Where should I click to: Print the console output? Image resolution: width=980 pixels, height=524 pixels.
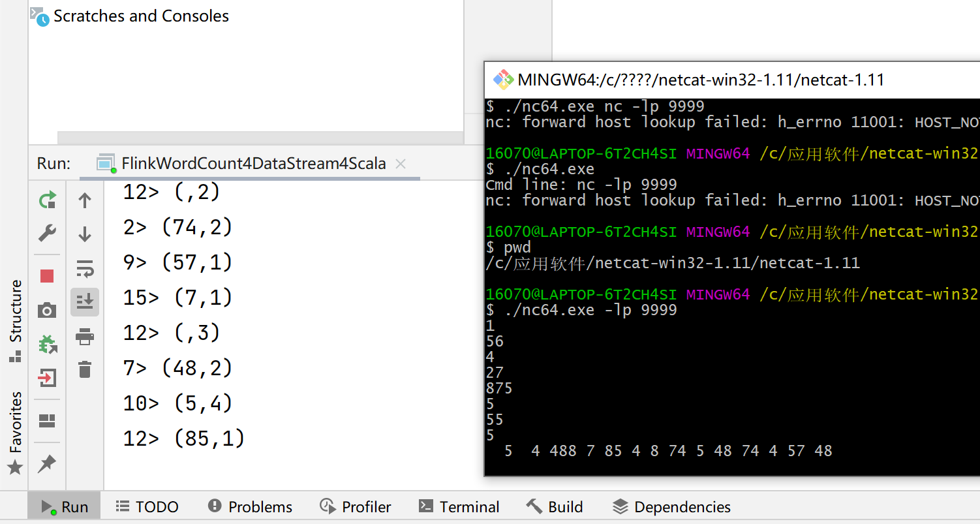coord(85,337)
